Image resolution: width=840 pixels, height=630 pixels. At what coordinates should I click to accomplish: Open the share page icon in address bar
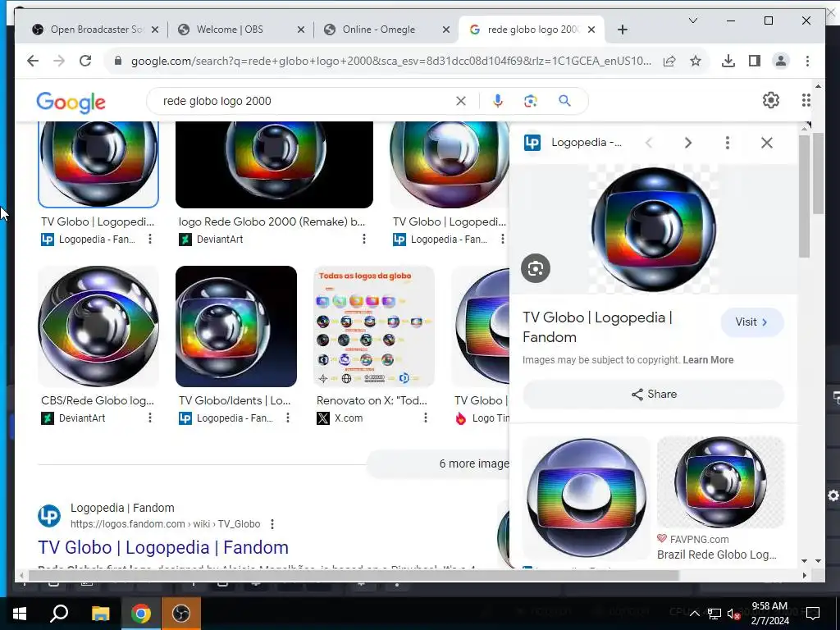point(669,61)
